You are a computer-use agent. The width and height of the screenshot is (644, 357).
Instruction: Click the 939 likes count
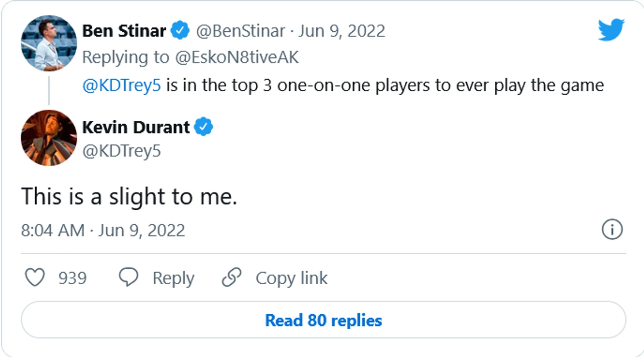click(x=72, y=278)
